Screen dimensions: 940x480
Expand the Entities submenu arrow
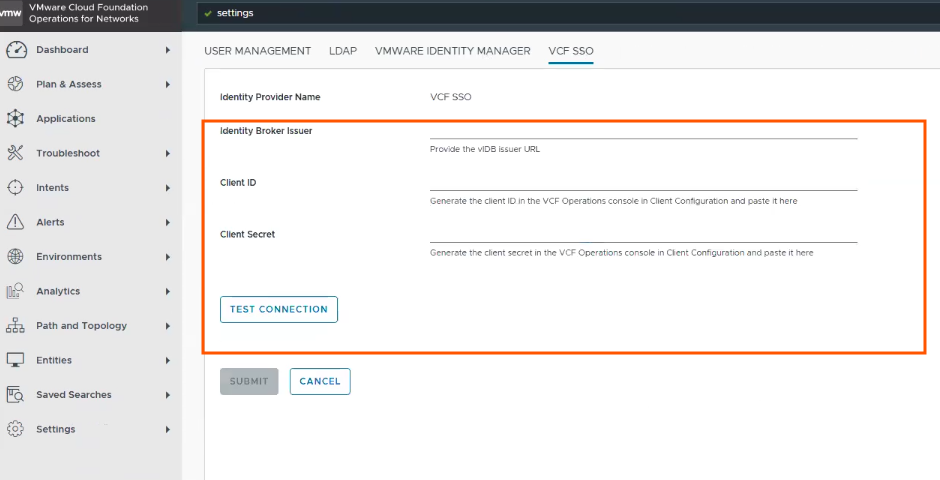168,360
